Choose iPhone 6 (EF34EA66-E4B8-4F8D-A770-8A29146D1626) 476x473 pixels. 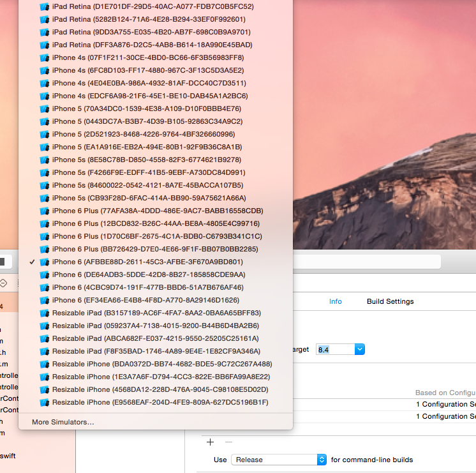[156, 300]
